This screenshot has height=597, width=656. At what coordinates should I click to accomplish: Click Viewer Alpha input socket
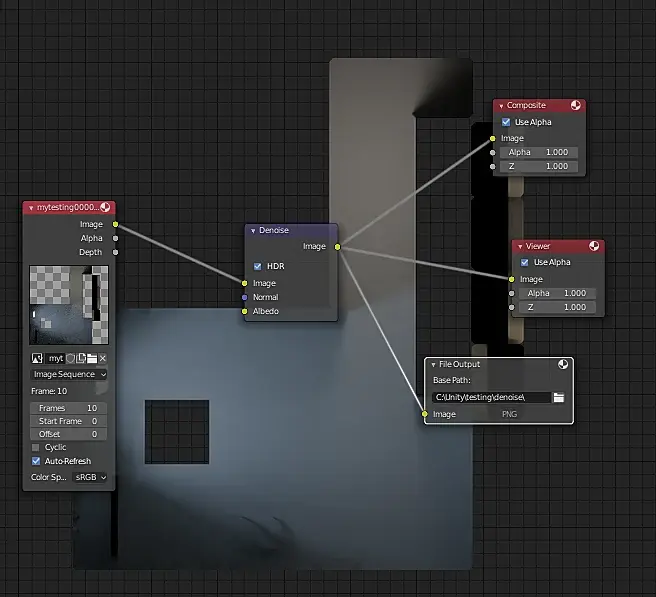pyautogui.click(x=512, y=294)
